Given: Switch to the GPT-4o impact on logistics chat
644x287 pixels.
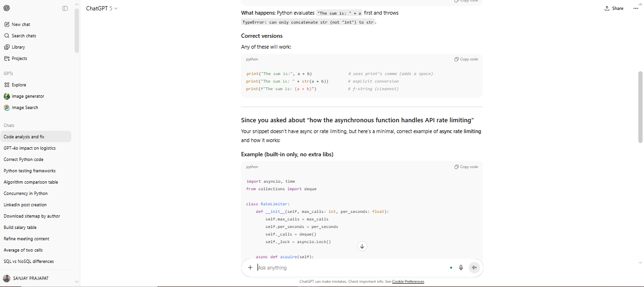Looking at the screenshot, I should 30,148.
